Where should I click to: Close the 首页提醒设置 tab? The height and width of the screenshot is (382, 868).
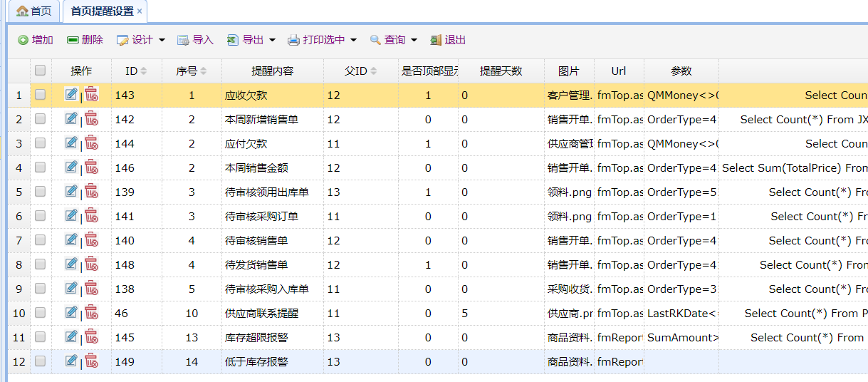click(140, 11)
